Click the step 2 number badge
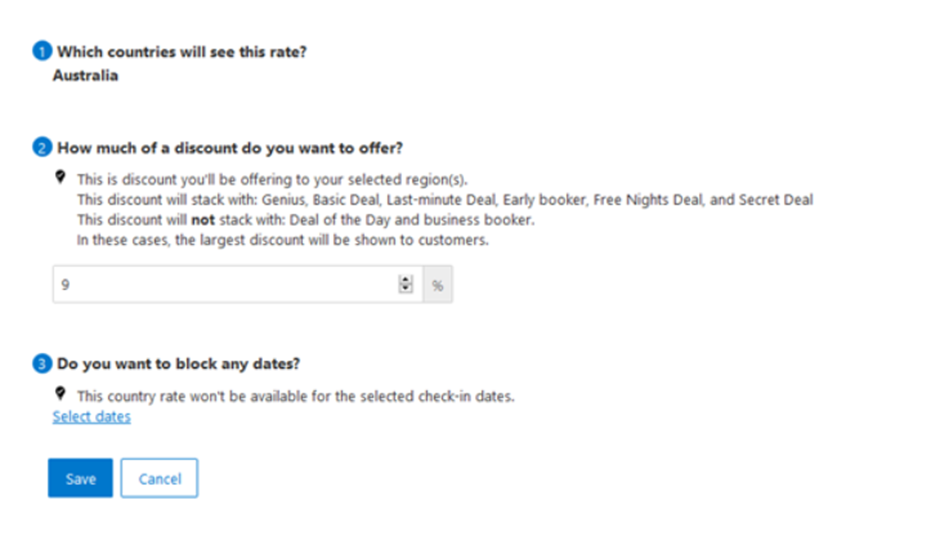The width and height of the screenshot is (940, 545). pos(42,148)
